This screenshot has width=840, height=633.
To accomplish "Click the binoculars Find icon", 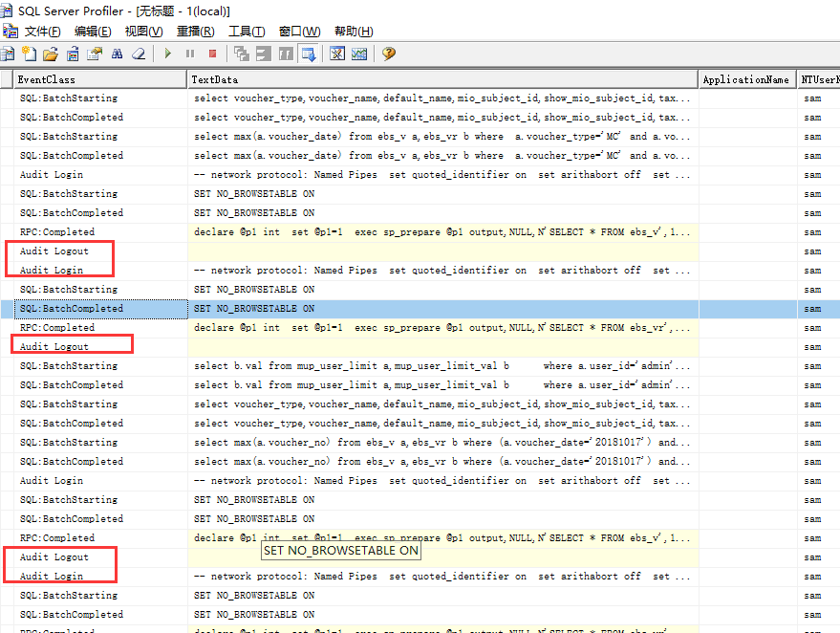I will point(117,55).
